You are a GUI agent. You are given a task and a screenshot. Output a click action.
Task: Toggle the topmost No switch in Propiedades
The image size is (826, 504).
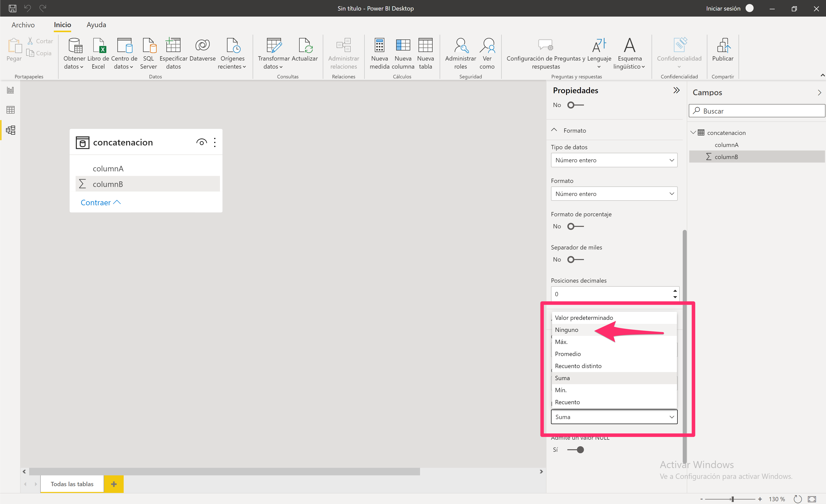click(575, 105)
